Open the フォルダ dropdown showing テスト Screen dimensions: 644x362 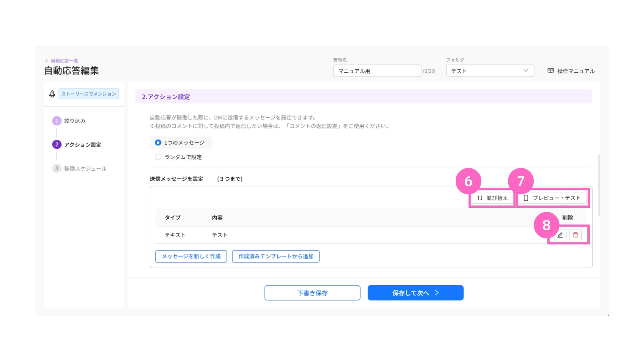(490, 71)
